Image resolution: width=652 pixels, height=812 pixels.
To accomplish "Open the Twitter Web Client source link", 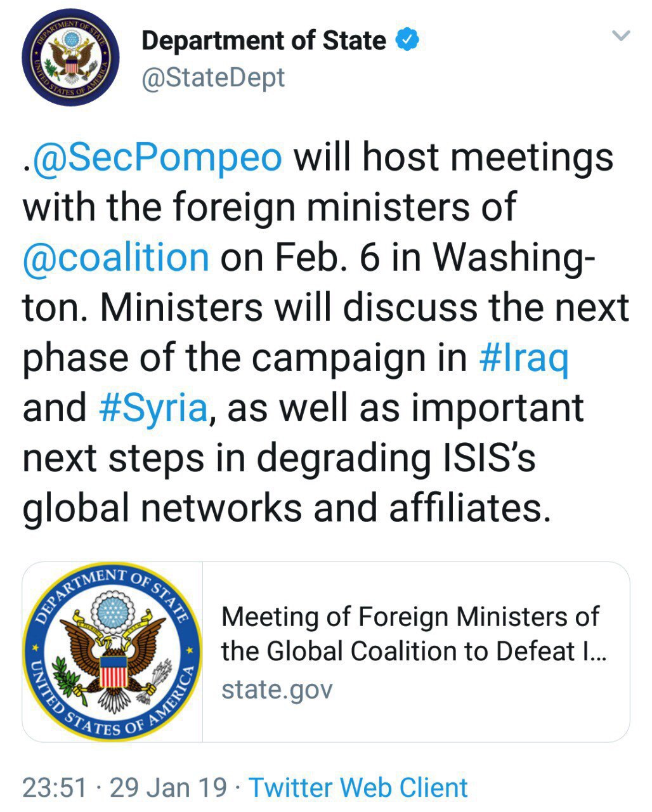I will [358, 787].
